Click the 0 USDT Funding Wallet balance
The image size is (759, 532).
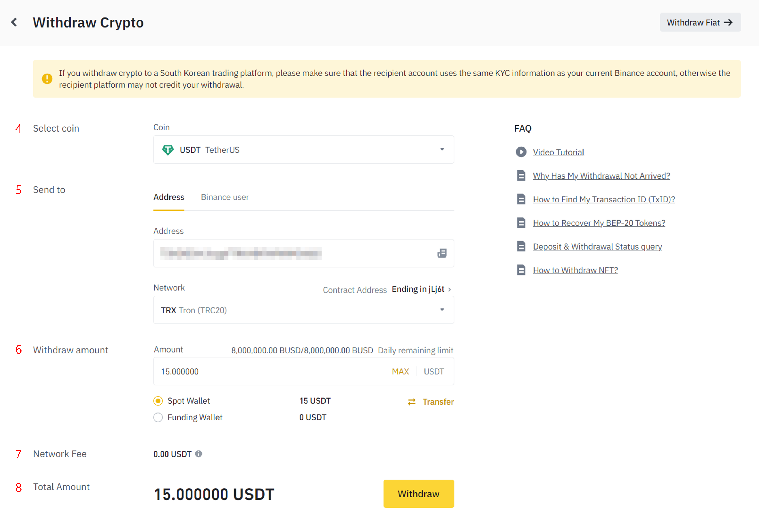(x=313, y=417)
